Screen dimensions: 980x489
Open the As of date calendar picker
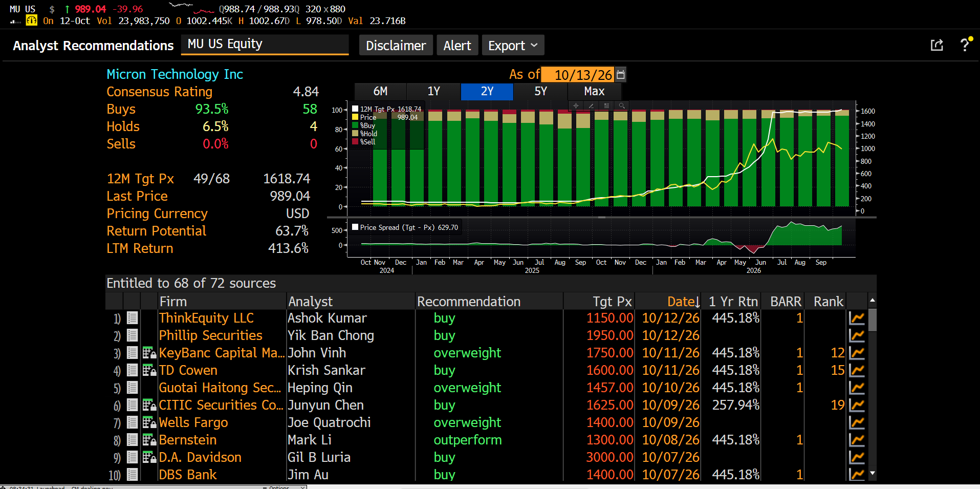pyautogui.click(x=621, y=75)
